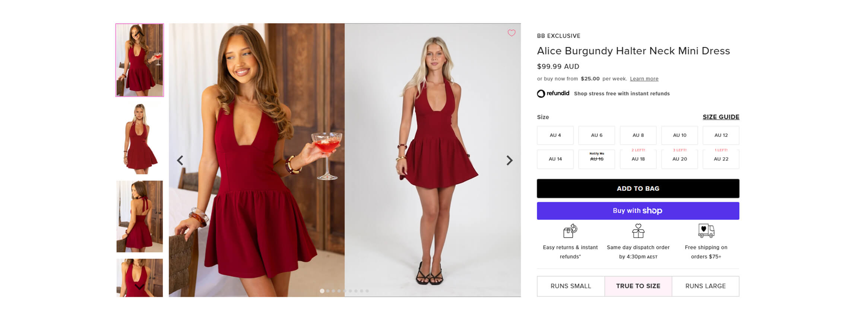This screenshot has height=322, width=868.
Task: Click Learn more about weekly payments
Action: point(644,79)
